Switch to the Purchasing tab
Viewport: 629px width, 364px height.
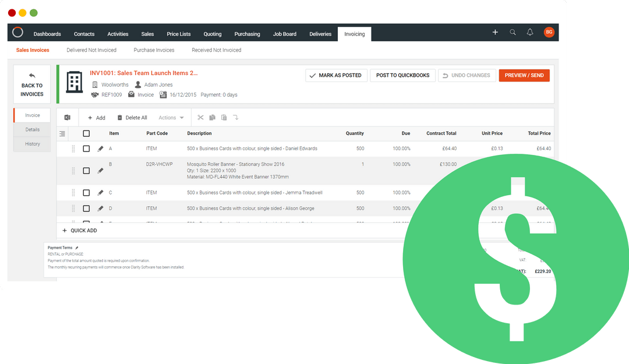pyautogui.click(x=247, y=34)
